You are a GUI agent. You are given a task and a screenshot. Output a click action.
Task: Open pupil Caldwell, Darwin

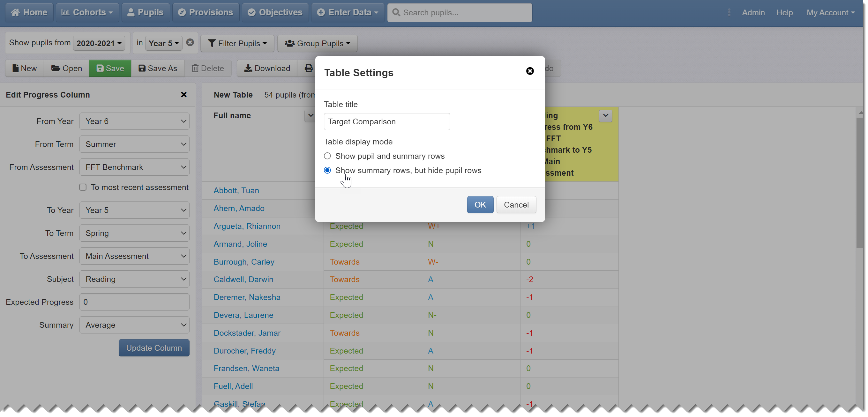pyautogui.click(x=243, y=279)
